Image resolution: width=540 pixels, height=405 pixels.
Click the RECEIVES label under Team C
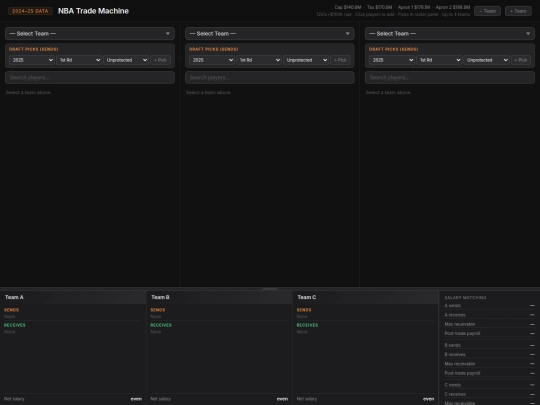tap(307, 325)
